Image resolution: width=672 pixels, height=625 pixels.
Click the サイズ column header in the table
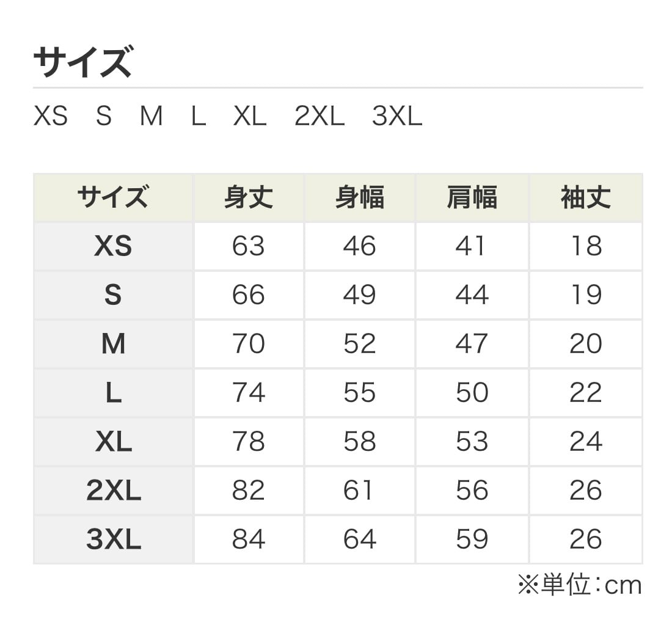[x=113, y=198]
